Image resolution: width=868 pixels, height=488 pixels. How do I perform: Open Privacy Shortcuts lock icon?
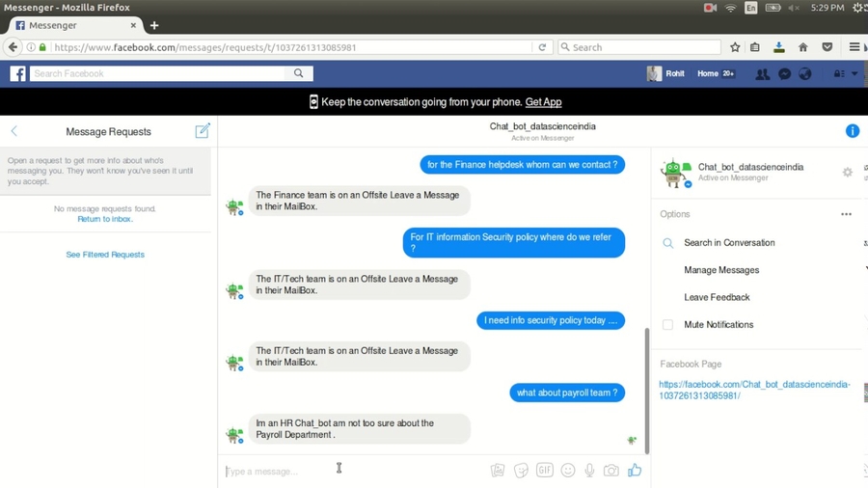(x=839, y=73)
